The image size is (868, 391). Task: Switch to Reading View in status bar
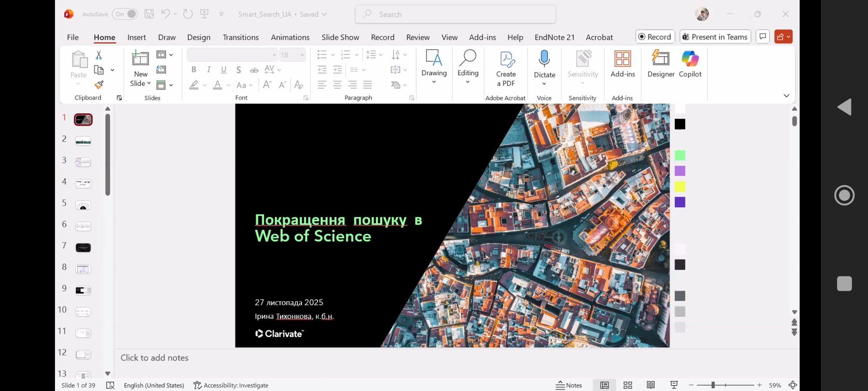click(x=651, y=385)
